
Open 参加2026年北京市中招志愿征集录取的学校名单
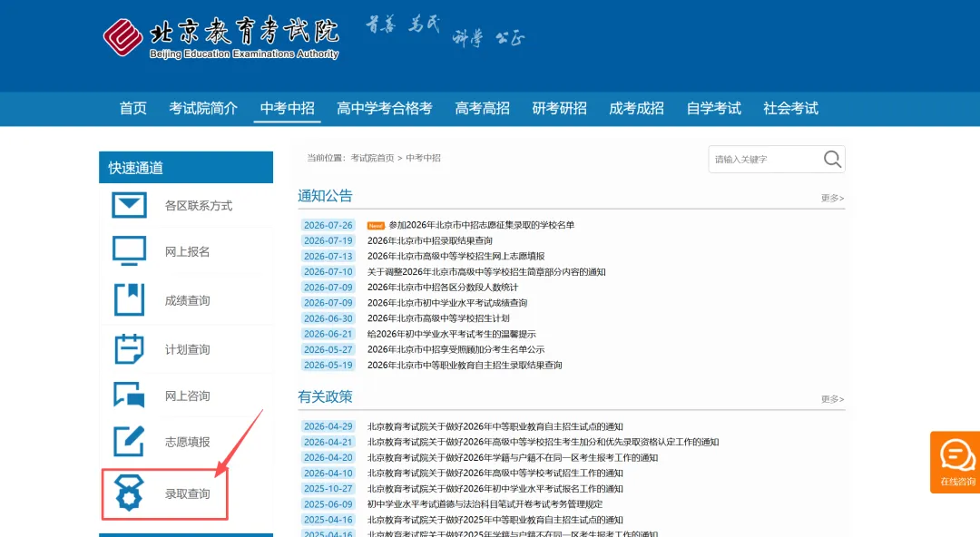point(481,225)
